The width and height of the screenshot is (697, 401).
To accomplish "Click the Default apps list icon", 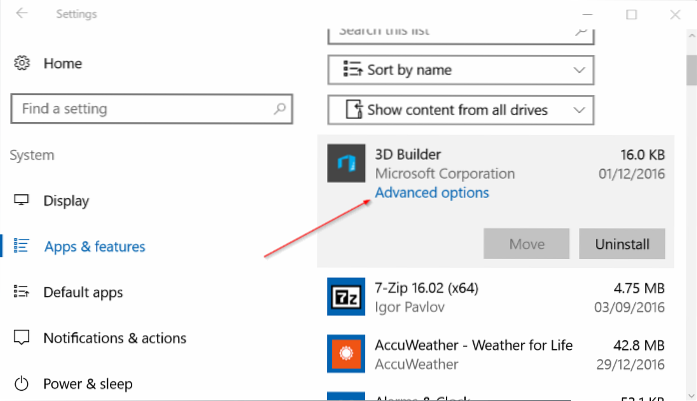I will pyautogui.click(x=22, y=292).
